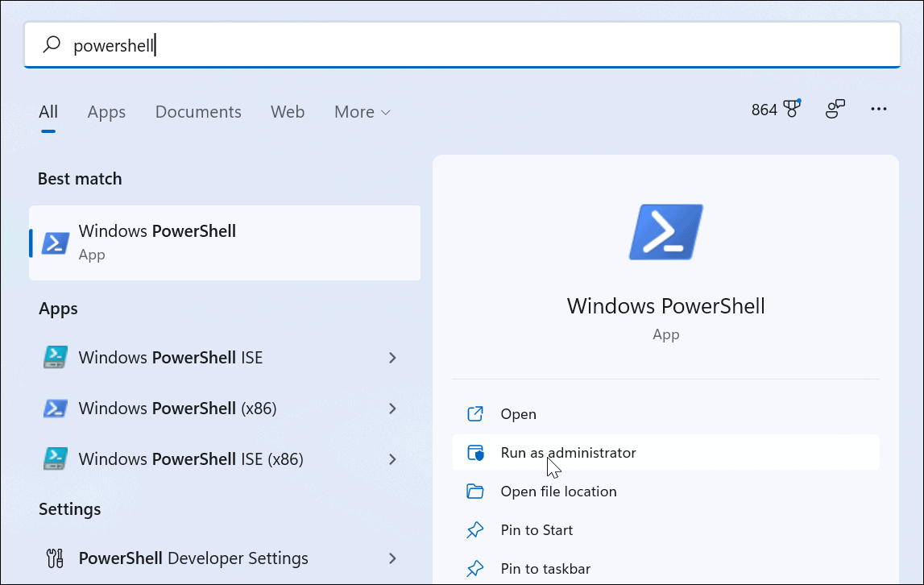
Task: Switch to the Web tab
Action: point(288,112)
